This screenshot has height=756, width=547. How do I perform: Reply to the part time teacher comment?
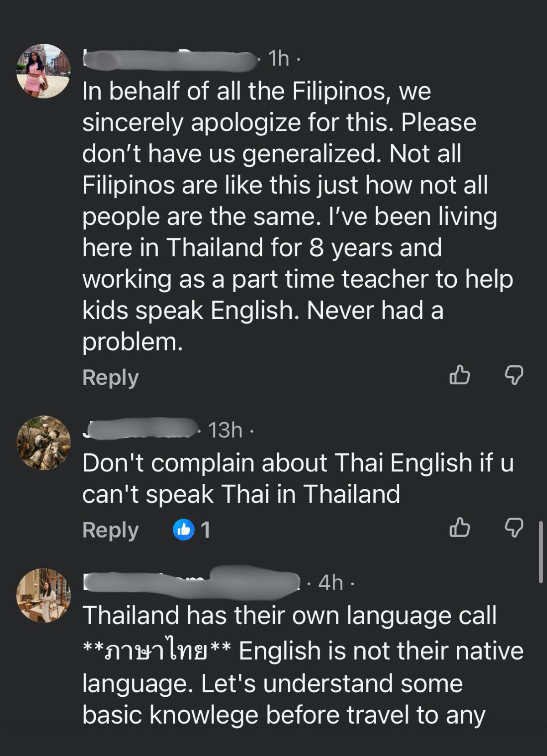(x=110, y=378)
